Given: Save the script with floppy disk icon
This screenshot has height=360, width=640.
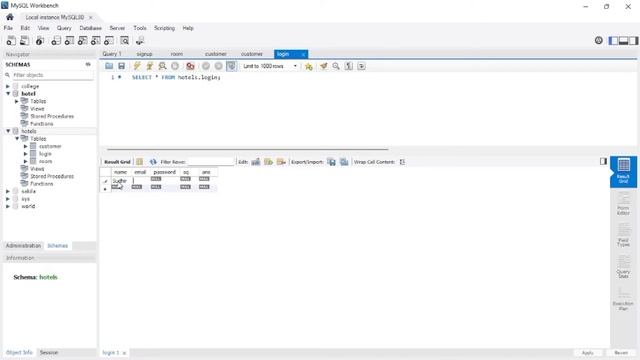Looking at the screenshot, I should click(x=122, y=66).
